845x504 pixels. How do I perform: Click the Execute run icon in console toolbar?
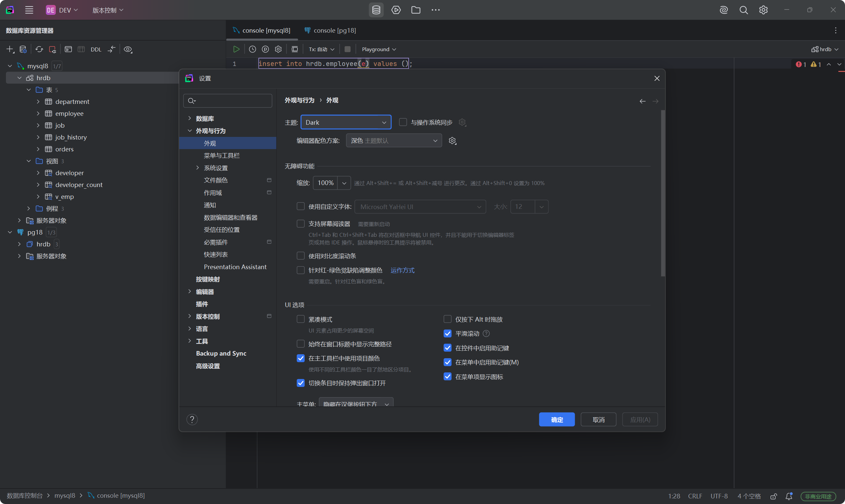pos(236,49)
